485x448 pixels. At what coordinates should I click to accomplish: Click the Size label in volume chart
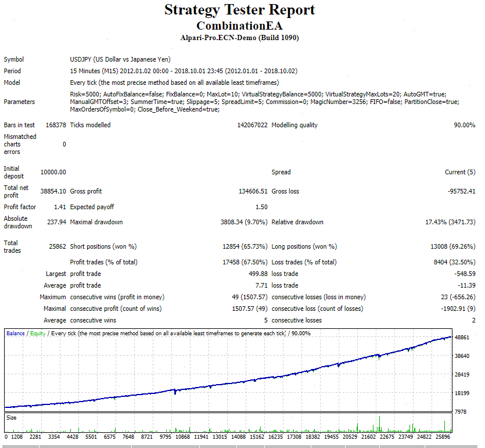(x=11, y=418)
